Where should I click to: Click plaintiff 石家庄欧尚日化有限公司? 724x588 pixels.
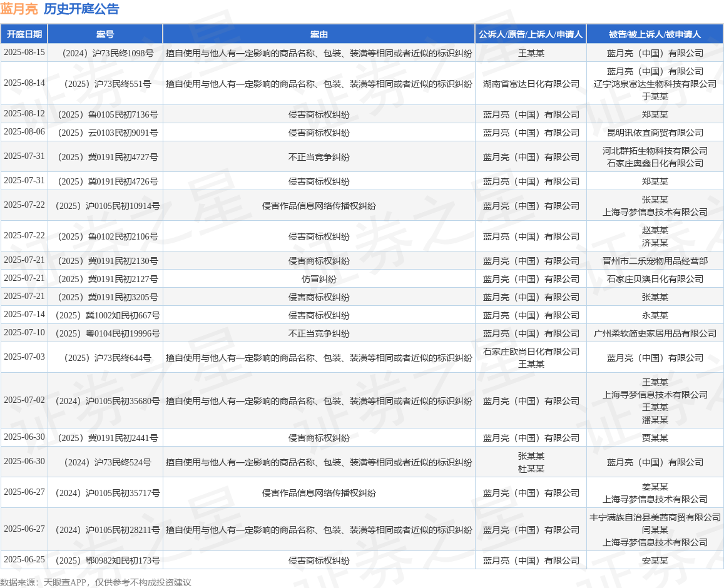click(531, 352)
